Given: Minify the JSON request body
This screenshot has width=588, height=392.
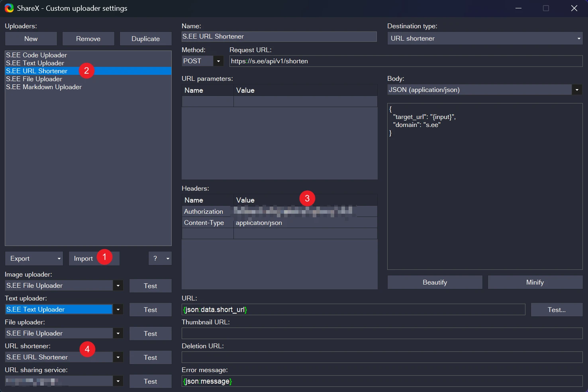Looking at the screenshot, I should (x=535, y=282).
